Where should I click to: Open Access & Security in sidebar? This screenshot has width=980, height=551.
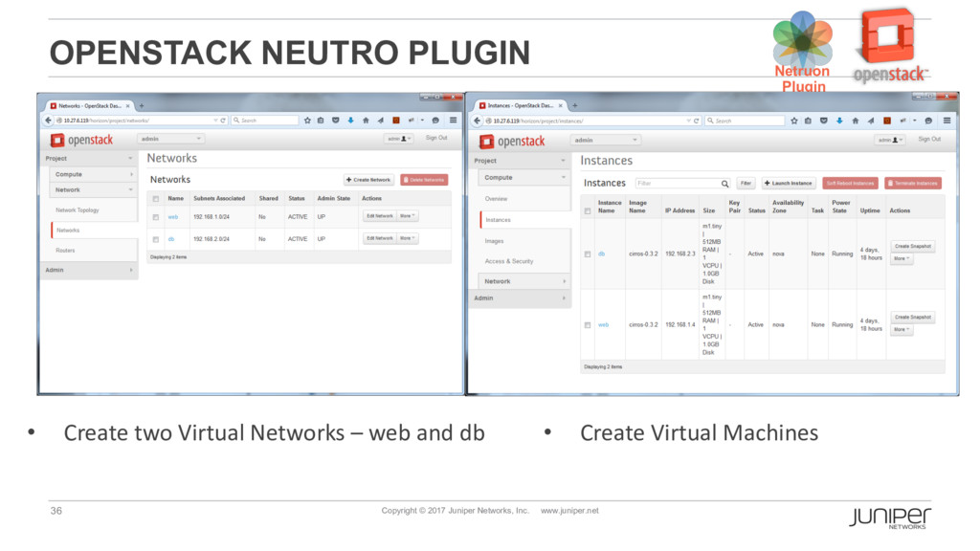509,262
